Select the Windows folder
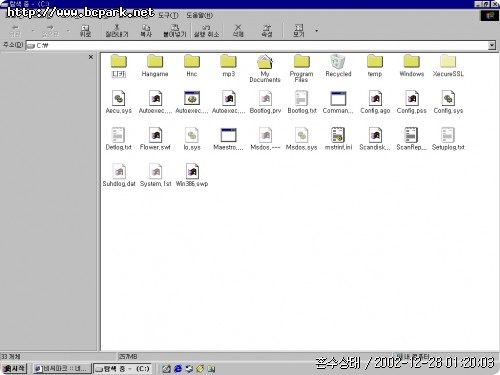 point(412,66)
